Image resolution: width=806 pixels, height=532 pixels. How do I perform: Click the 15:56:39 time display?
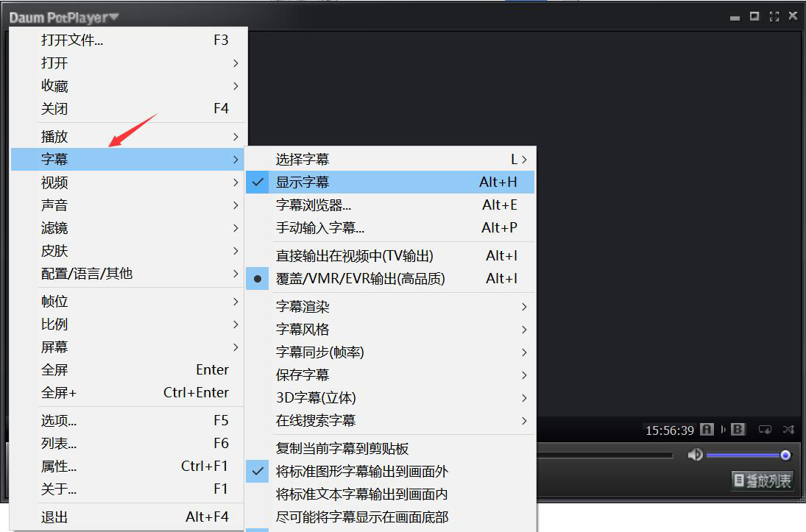669,430
